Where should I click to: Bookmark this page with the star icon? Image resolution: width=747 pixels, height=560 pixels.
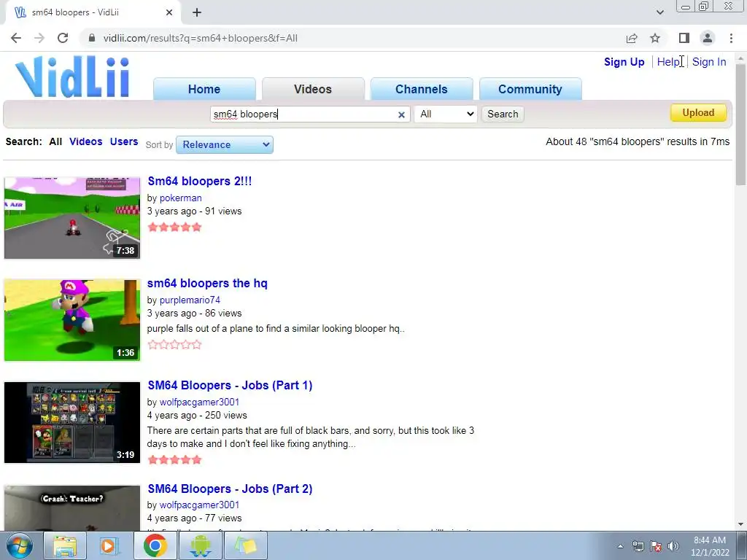point(655,38)
